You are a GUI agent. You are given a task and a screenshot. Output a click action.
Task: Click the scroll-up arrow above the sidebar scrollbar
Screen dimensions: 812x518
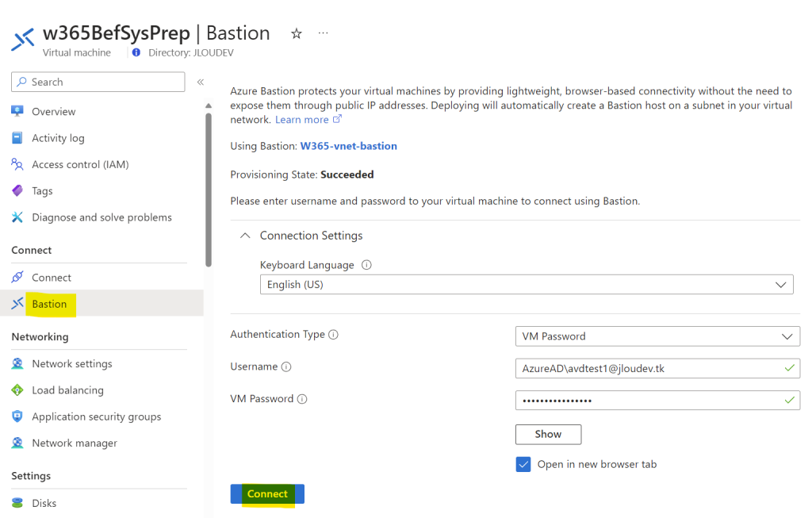[209, 106]
